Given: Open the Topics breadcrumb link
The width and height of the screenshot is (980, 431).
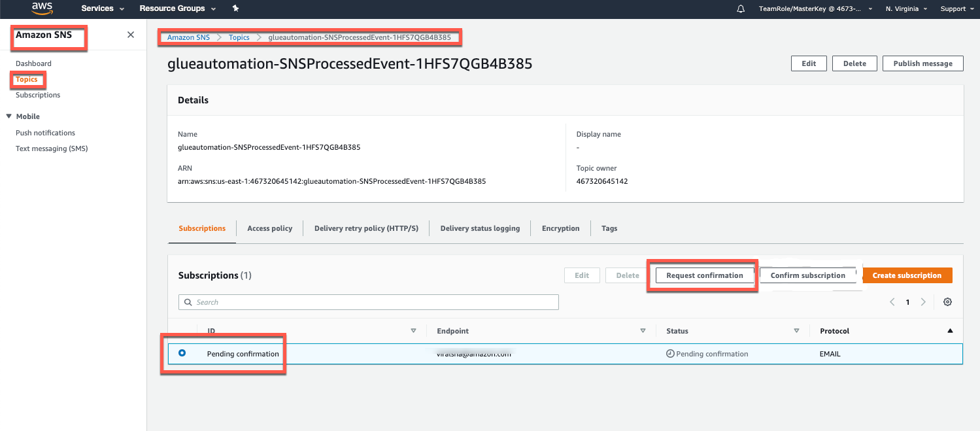Looking at the screenshot, I should coord(239,37).
